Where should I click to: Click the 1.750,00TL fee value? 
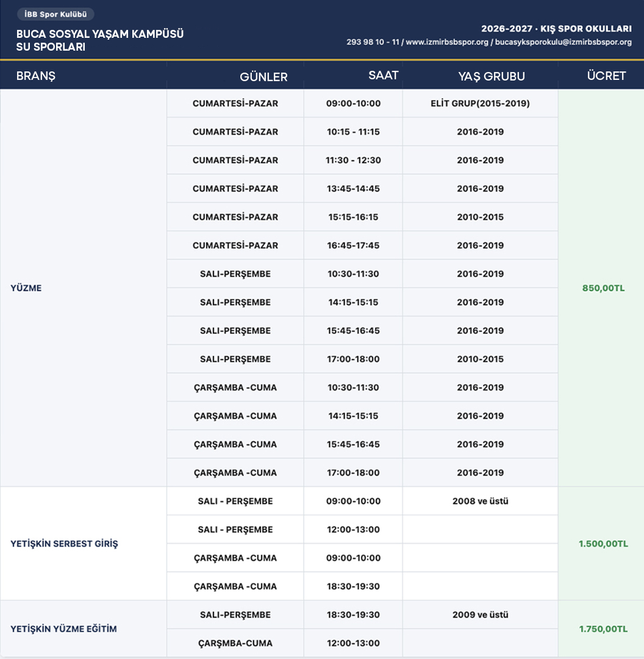pos(603,628)
